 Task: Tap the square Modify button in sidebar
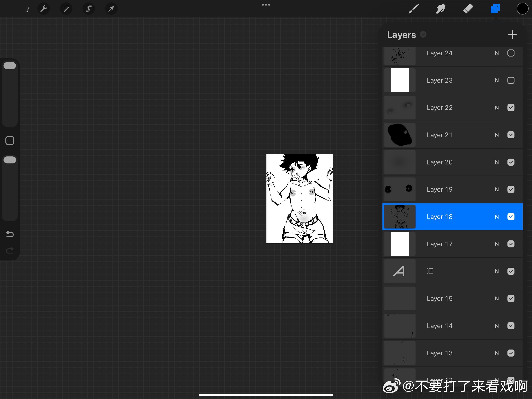pos(10,140)
